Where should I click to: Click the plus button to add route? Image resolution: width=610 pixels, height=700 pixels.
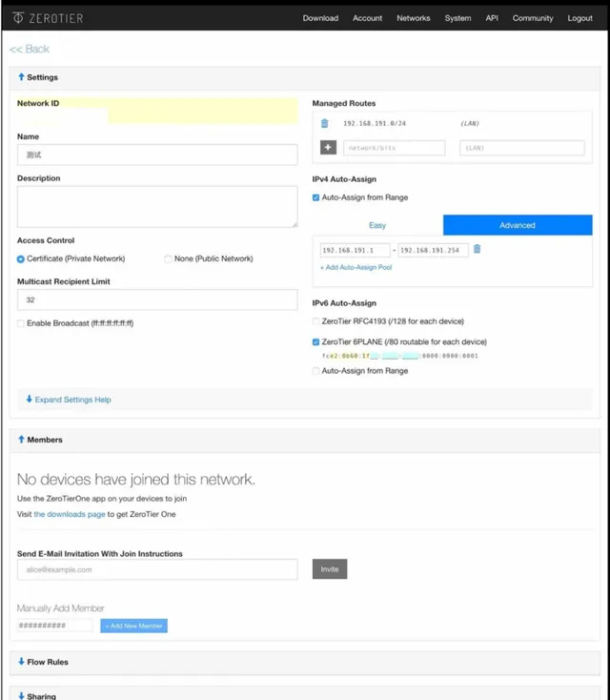[x=328, y=147]
